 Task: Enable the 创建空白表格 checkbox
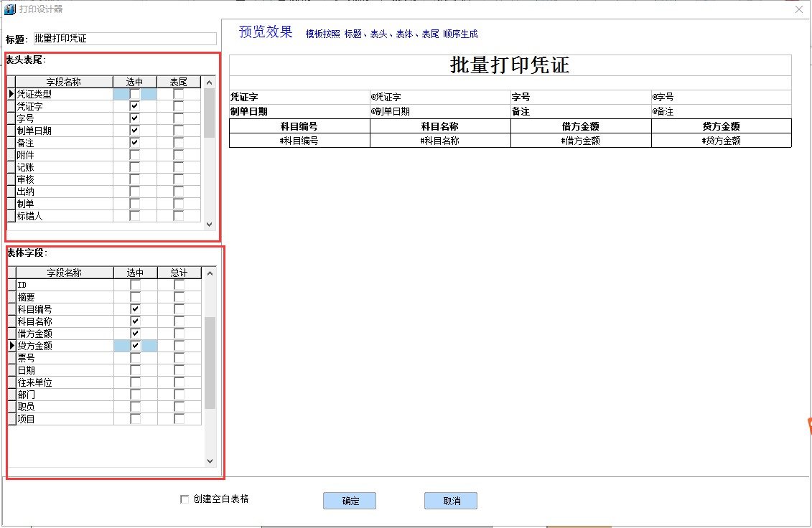(x=185, y=499)
